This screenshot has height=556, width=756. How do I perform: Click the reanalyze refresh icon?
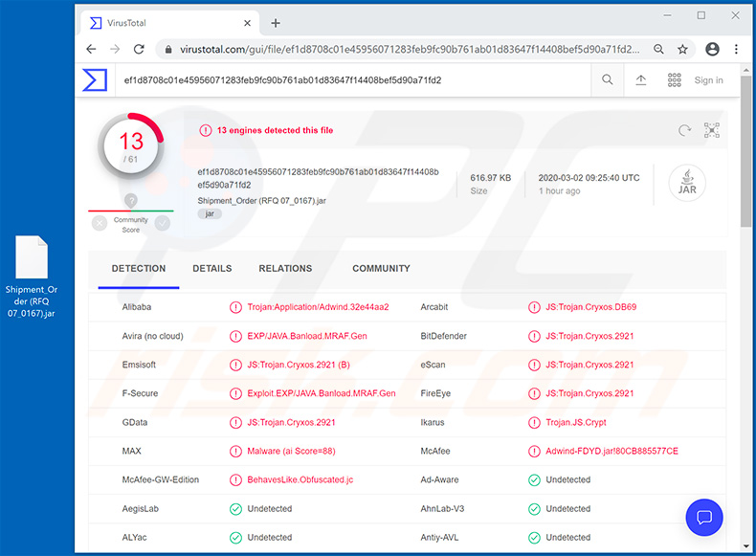click(x=684, y=130)
